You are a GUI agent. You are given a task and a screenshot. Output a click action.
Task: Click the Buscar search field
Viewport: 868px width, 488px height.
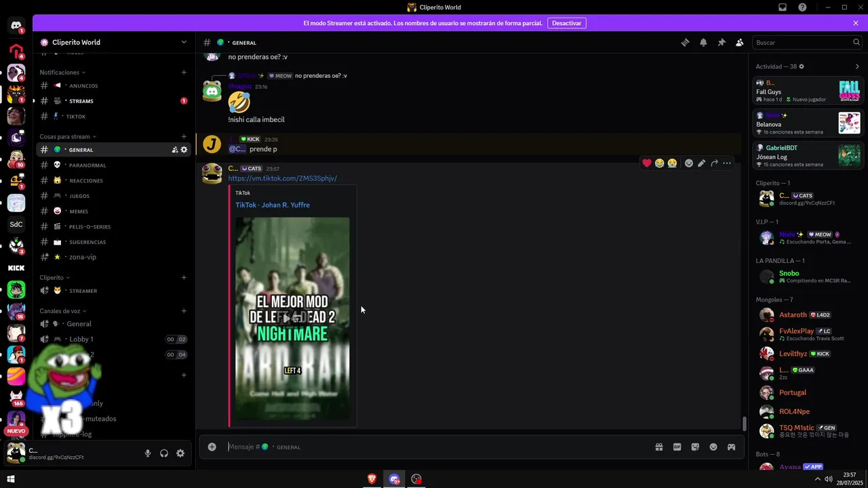(807, 42)
